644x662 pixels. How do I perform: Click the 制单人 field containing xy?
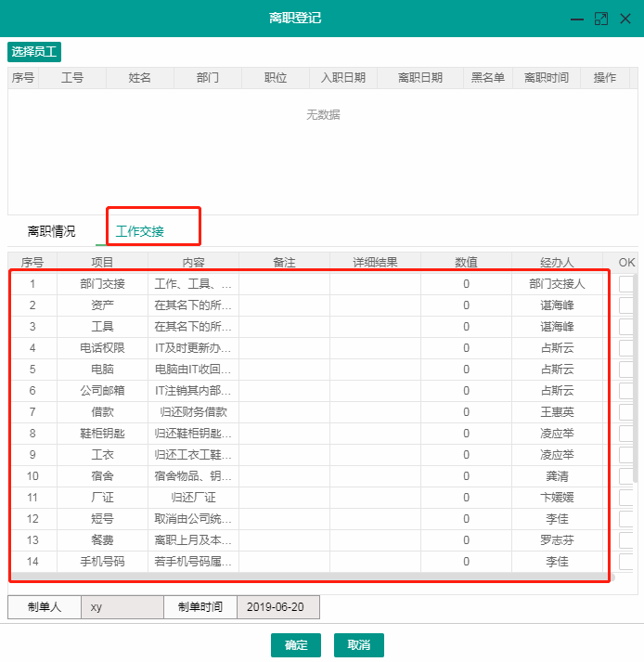(x=122, y=607)
